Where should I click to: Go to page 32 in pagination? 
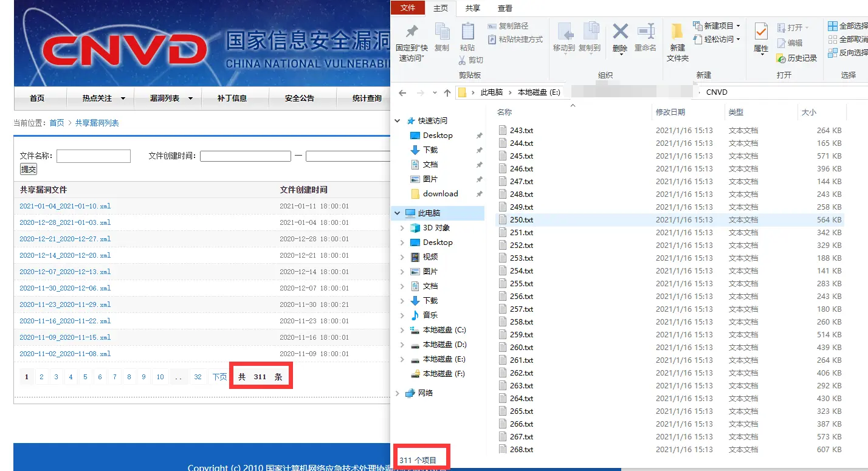point(198,377)
